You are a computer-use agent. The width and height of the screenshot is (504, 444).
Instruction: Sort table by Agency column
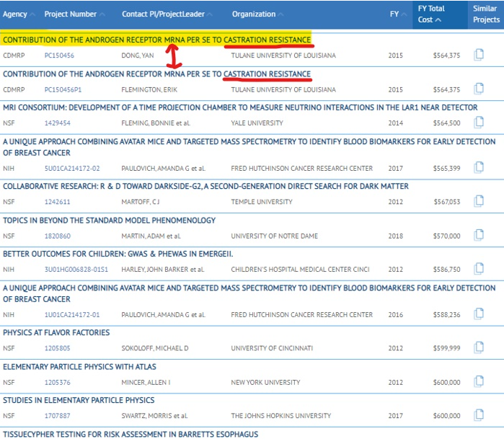pos(19,14)
